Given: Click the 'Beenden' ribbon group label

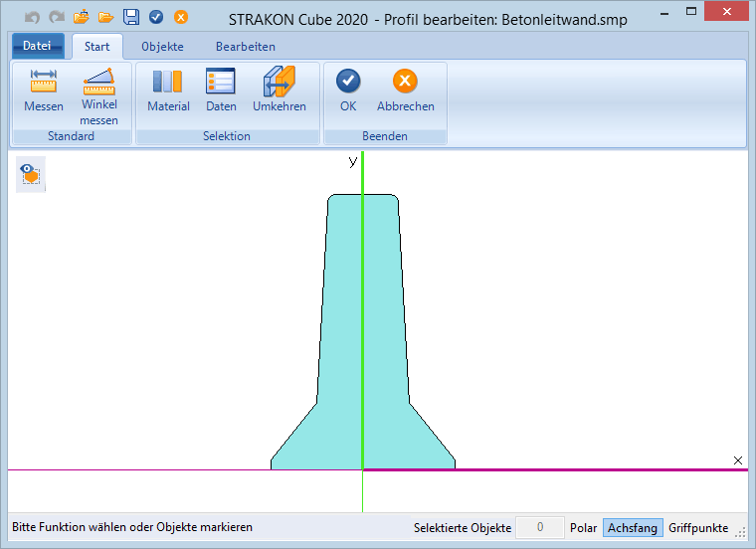Looking at the screenshot, I should click(x=385, y=136).
